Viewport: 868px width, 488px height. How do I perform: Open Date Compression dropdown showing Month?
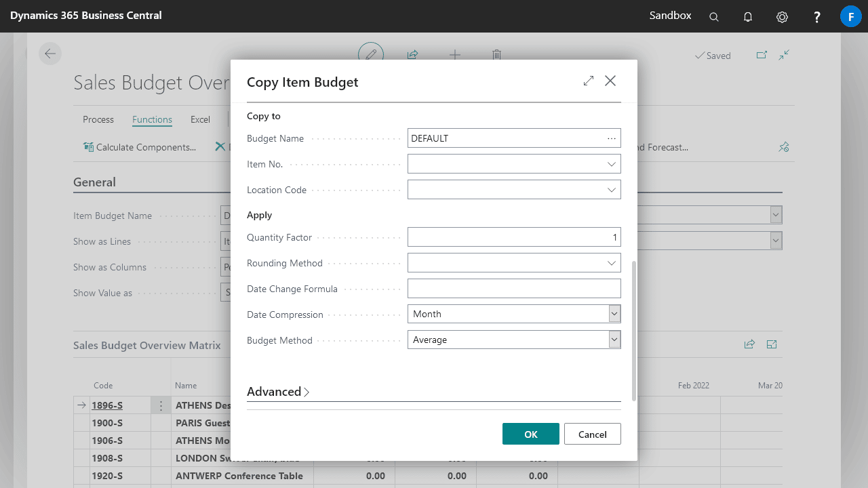[614, 314]
